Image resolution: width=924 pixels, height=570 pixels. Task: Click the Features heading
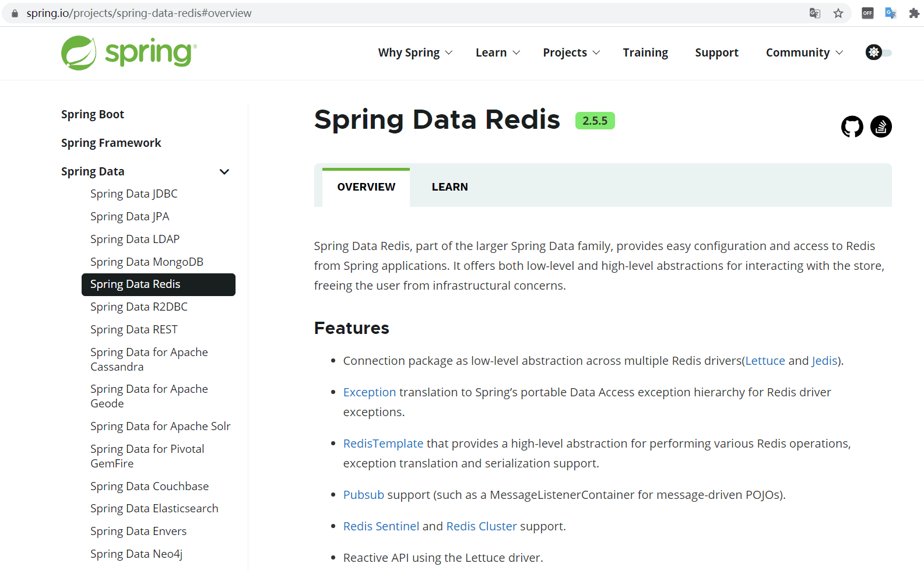[352, 328]
